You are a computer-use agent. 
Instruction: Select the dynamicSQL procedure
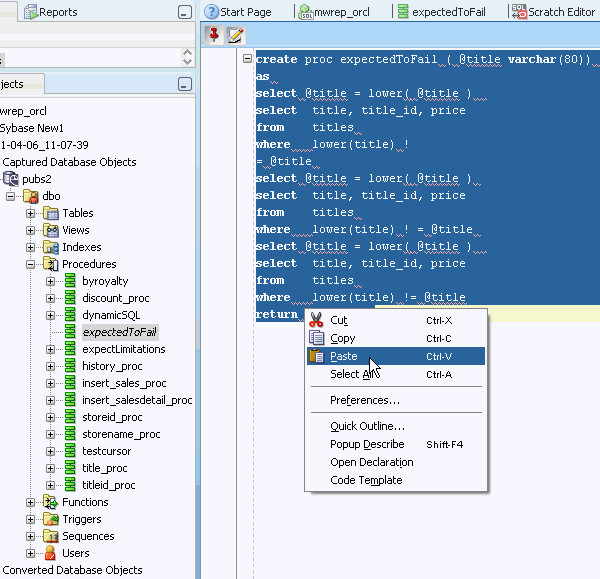[111, 315]
